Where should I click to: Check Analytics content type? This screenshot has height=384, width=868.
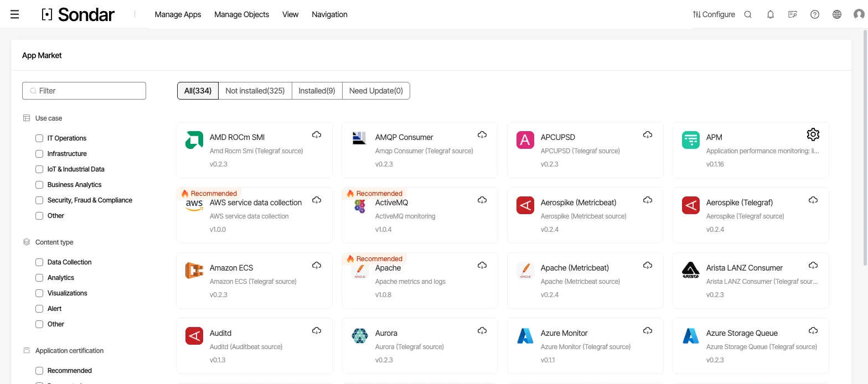39,278
